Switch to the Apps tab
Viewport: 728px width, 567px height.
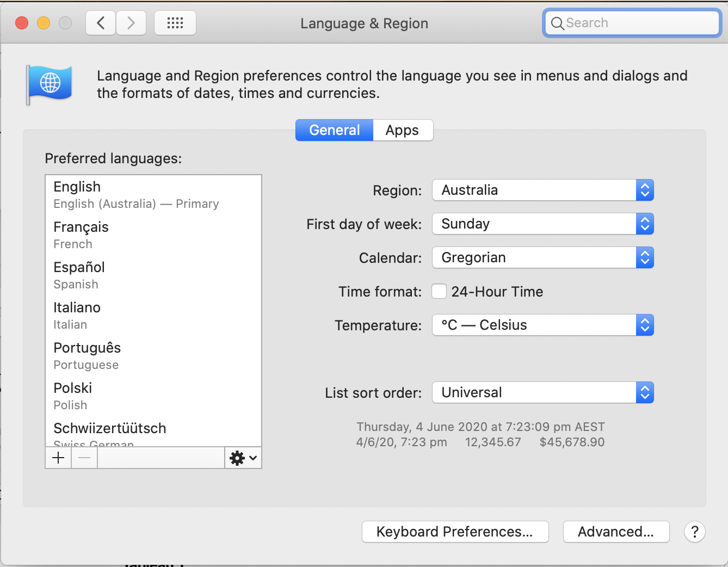click(402, 130)
